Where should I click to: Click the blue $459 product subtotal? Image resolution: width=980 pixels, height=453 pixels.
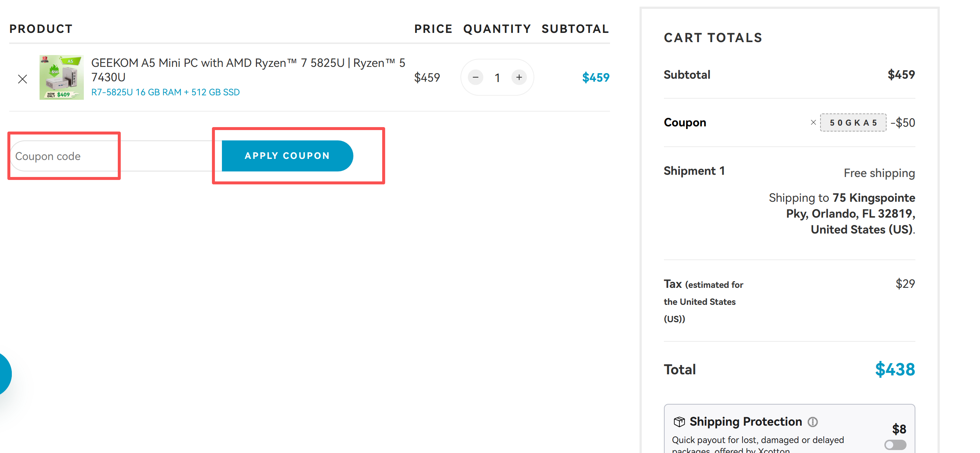[x=595, y=78]
